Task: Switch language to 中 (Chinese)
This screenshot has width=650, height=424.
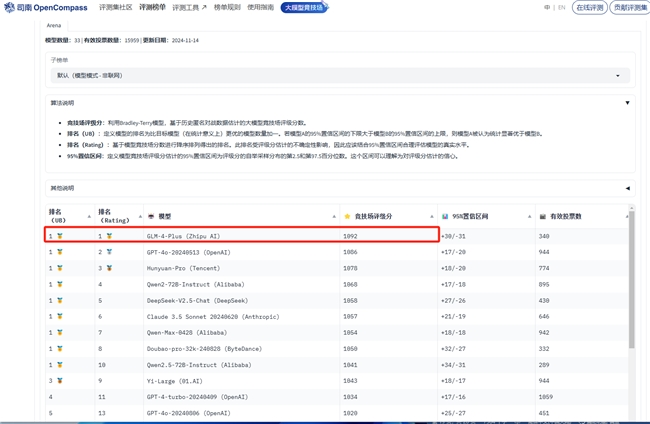Action: pyautogui.click(x=547, y=8)
